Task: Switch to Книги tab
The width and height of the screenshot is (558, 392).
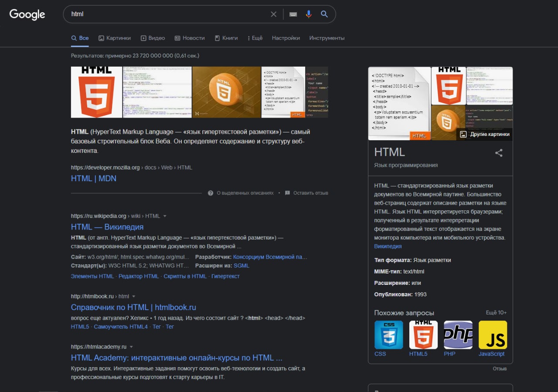Action: (226, 38)
